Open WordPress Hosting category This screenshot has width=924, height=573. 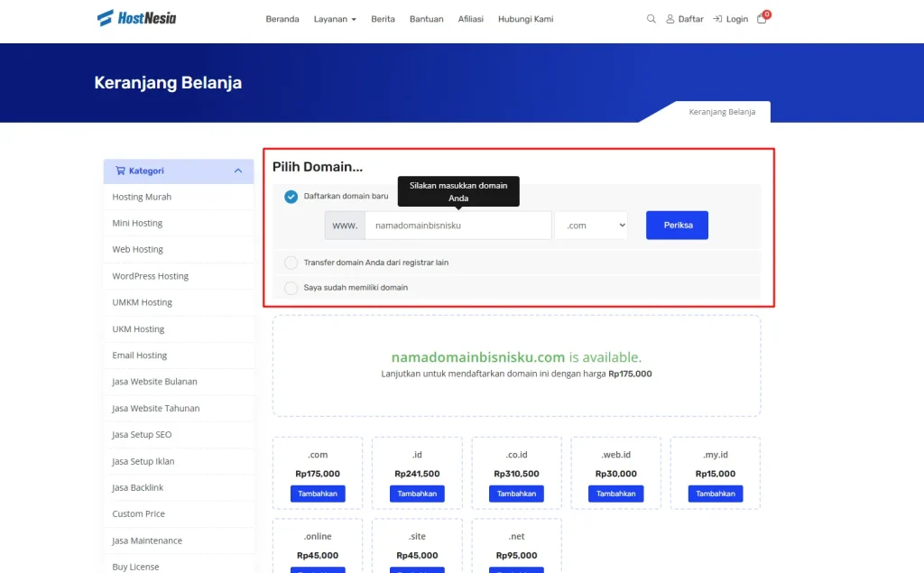151,276
